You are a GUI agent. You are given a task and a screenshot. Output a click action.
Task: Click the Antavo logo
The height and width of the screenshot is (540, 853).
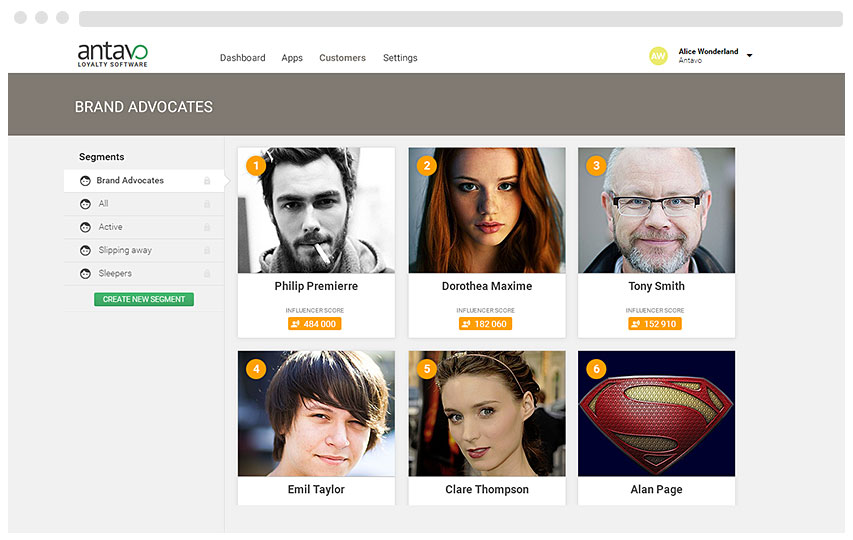112,55
